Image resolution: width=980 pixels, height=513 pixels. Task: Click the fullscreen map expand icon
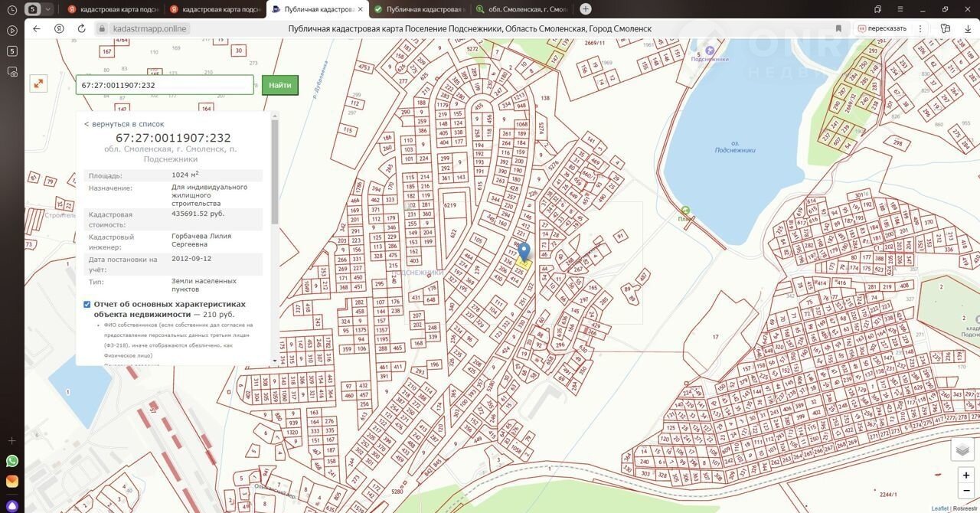click(38, 84)
